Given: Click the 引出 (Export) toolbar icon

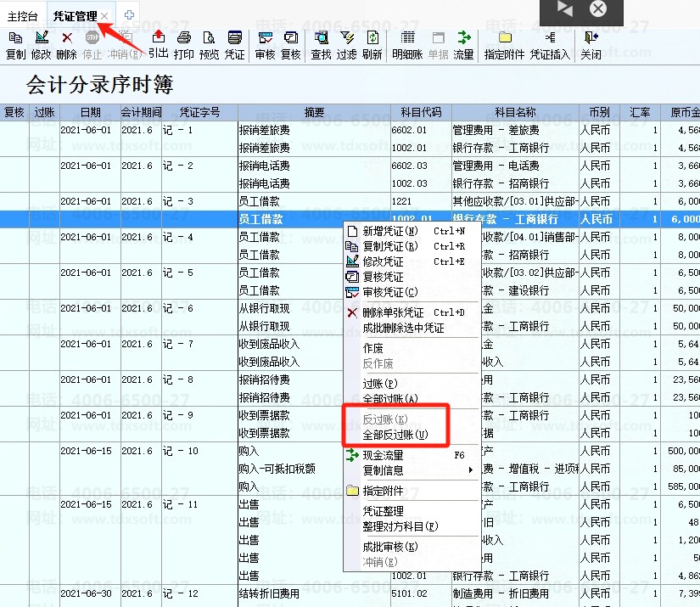Looking at the screenshot, I should coord(159,44).
